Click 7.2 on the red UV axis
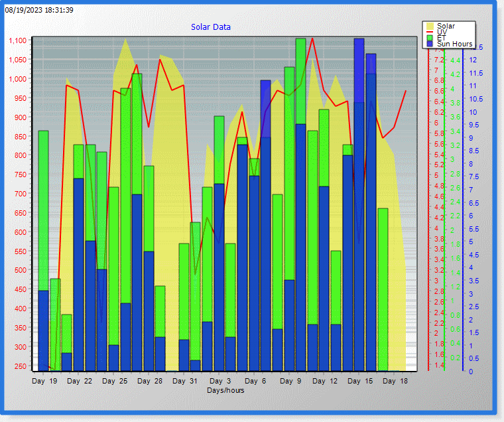 click(x=439, y=60)
